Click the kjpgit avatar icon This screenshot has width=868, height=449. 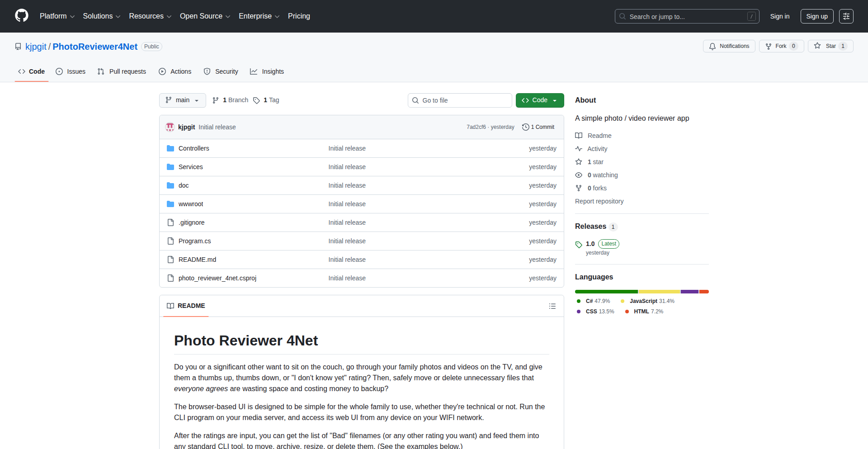point(170,127)
